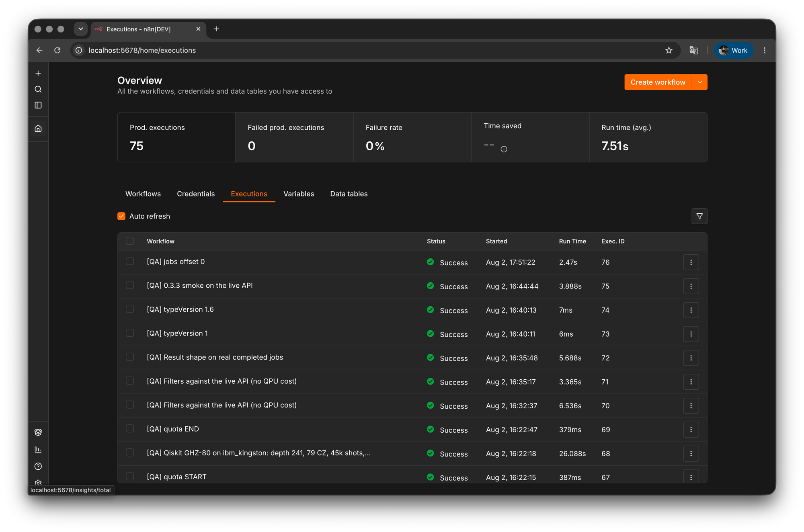Image resolution: width=804 pixels, height=532 pixels.
Task: Open the actions menu for execution 69
Action: point(691,430)
